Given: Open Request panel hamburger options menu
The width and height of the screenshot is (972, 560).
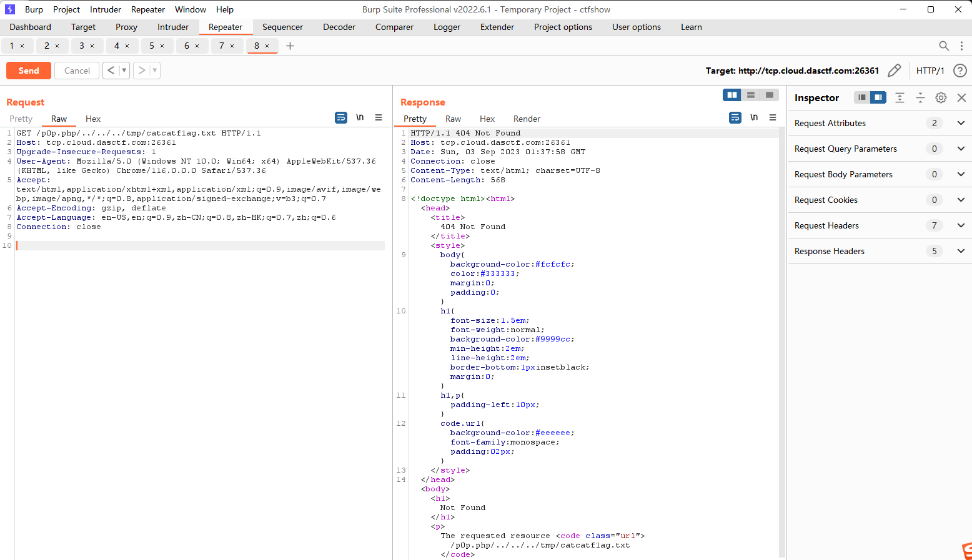Looking at the screenshot, I should pyautogui.click(x=379, y=117).
